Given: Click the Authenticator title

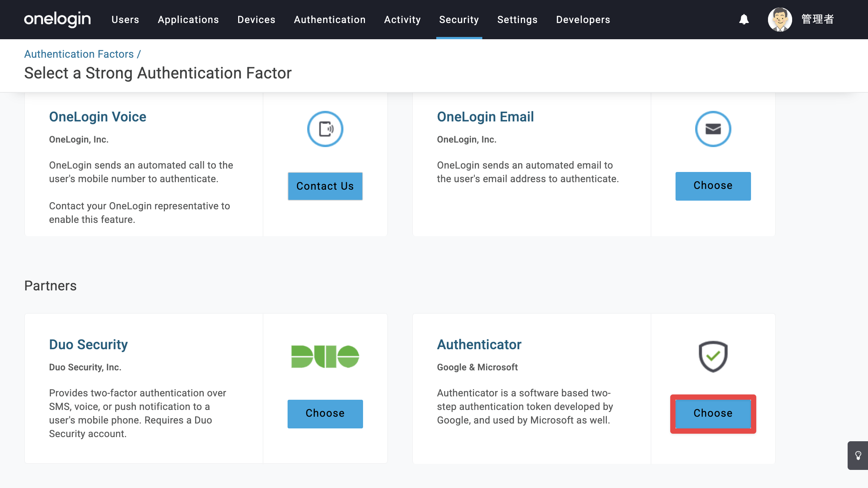Looking at the screenshot, I should coord(479,345).
